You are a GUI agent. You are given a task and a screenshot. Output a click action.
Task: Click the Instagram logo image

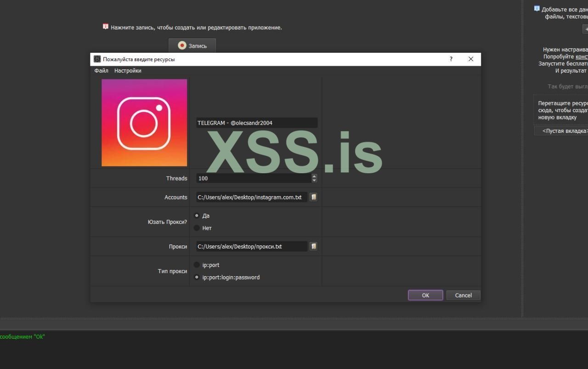144,123
